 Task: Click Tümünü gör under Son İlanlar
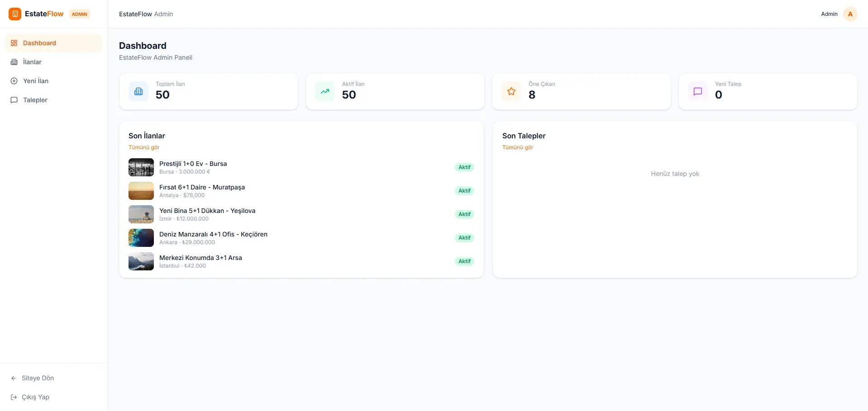pos(144,147)
